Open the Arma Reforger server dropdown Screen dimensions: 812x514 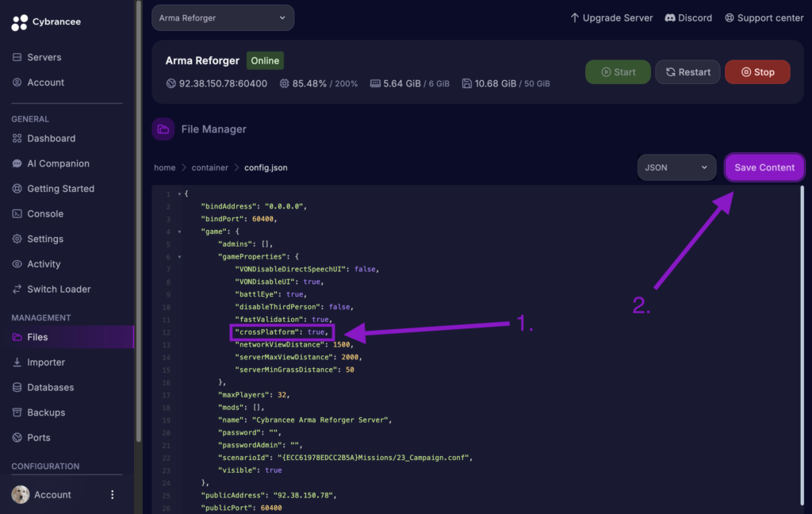(x=223, y=18)
